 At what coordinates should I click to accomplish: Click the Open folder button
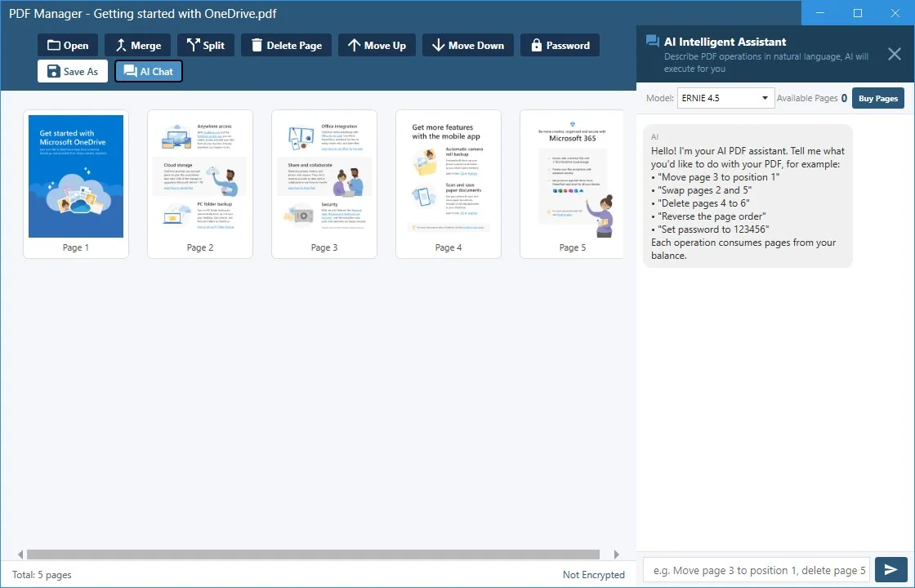67,46
